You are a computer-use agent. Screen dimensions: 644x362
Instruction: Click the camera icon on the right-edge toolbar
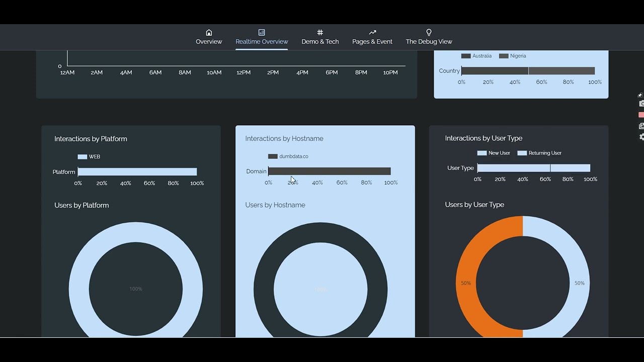click(641, 104)
